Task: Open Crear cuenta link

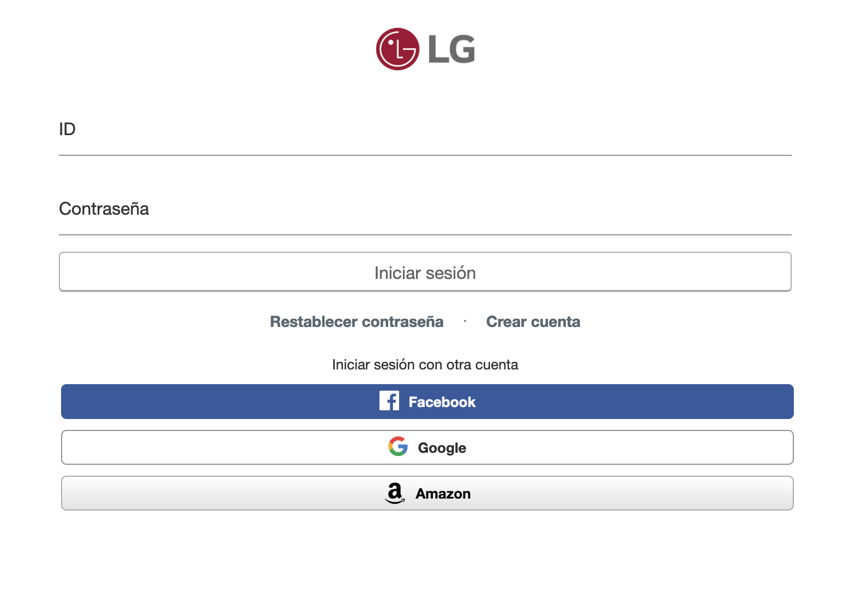Action: (533, 321)
